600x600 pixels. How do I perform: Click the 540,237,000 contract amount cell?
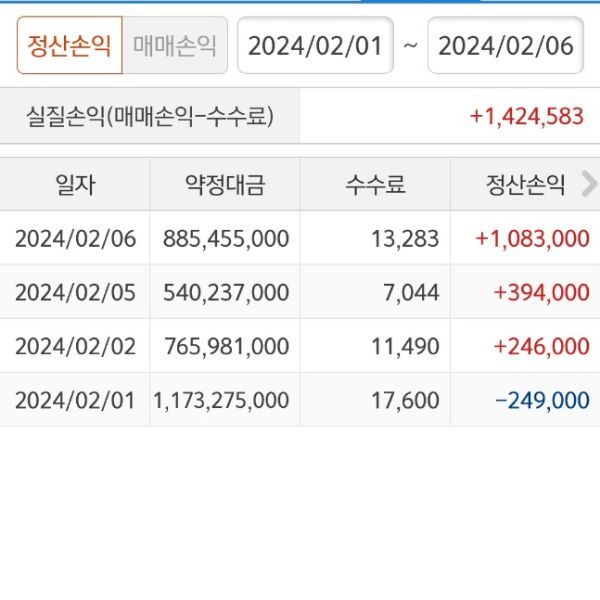[x=229, y=292]
